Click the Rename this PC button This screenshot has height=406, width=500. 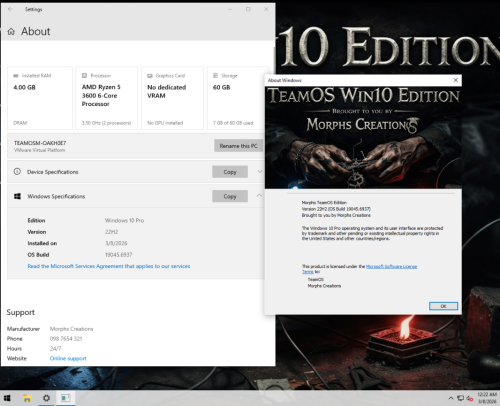tap(238, 146)
